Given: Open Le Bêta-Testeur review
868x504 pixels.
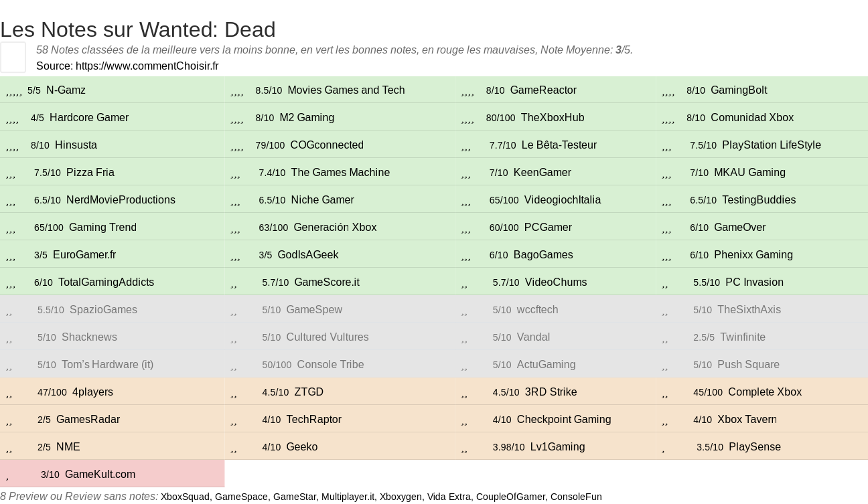Looking at the screenshot, I should pos(559,145).
